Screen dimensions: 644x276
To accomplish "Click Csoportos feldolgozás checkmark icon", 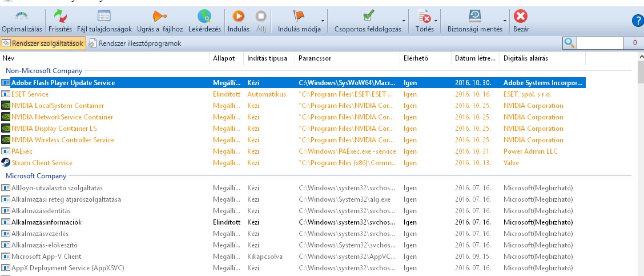I will pos(368,17).
